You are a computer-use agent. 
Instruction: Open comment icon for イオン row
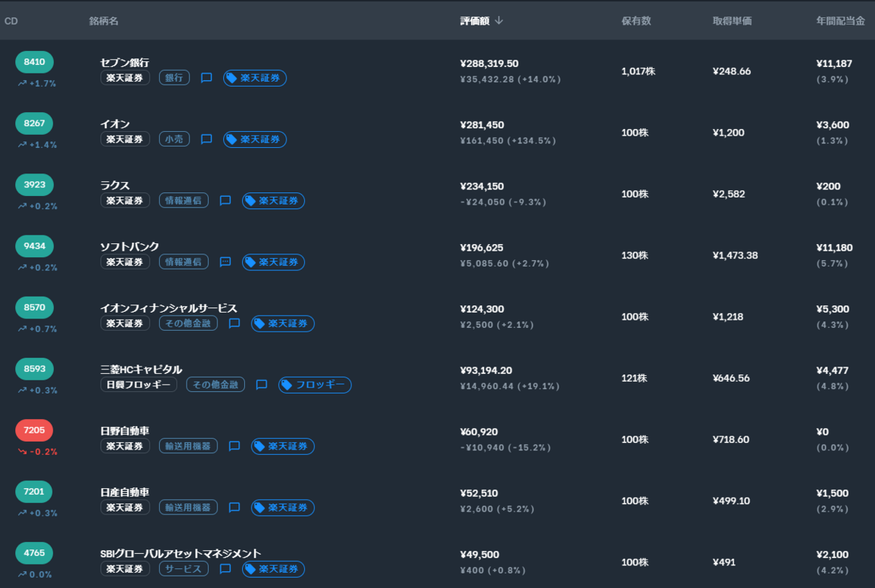pyautogui.click(x=206, y=139)
